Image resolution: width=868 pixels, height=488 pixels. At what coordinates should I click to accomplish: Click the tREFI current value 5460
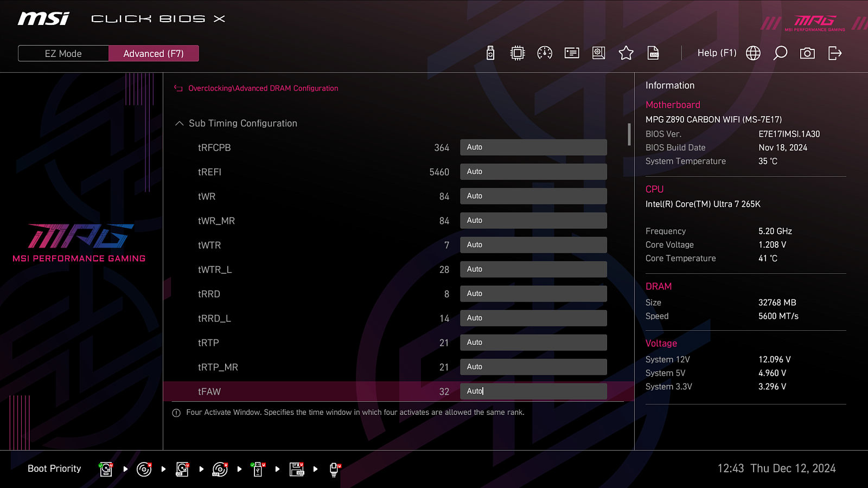(x=439, y=172)
